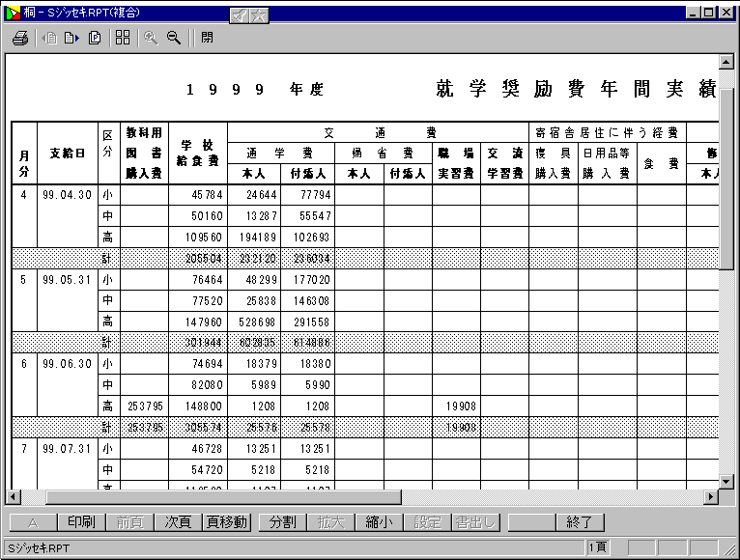
Task: Click the horizontal scrollbar left arrow
Action: pyautogui.click(x=13, y=497)
